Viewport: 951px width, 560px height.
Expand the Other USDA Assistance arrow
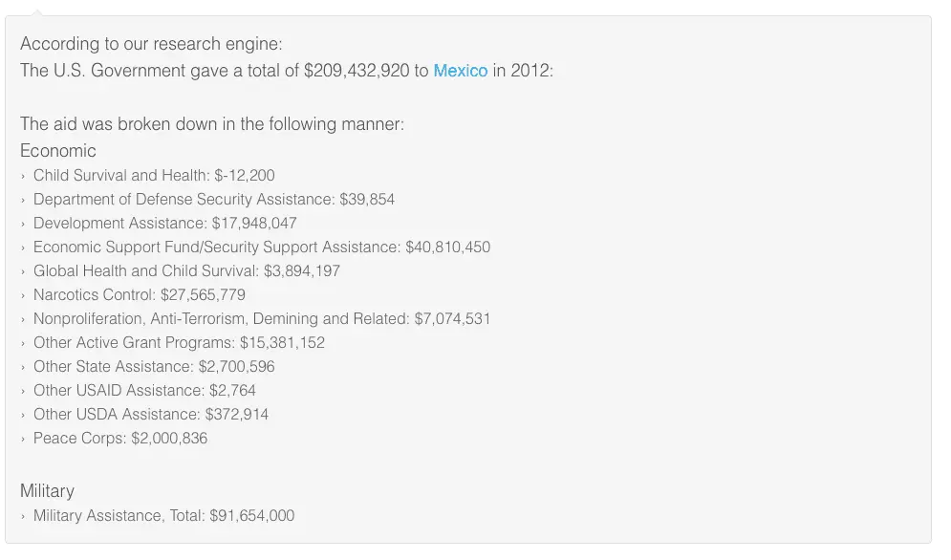23,415
